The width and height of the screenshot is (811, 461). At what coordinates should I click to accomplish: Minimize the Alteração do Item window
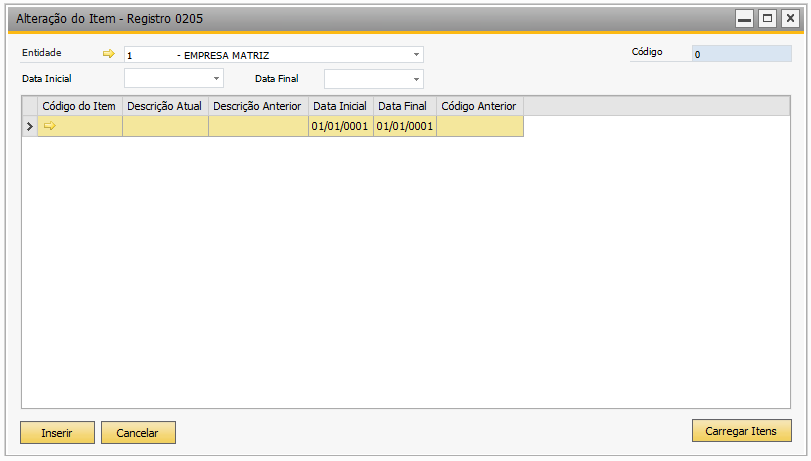(x=744, y=19)
